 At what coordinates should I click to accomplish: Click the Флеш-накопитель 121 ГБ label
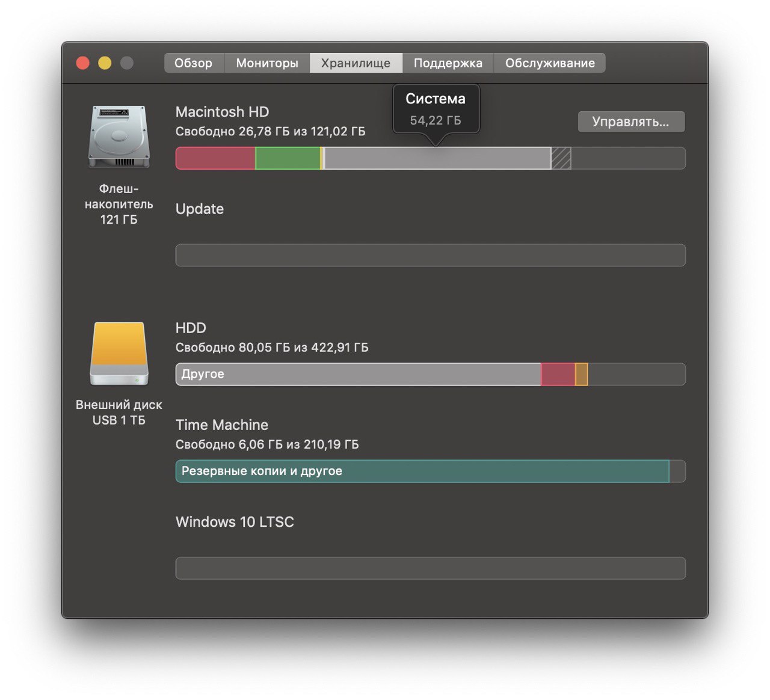119,204
